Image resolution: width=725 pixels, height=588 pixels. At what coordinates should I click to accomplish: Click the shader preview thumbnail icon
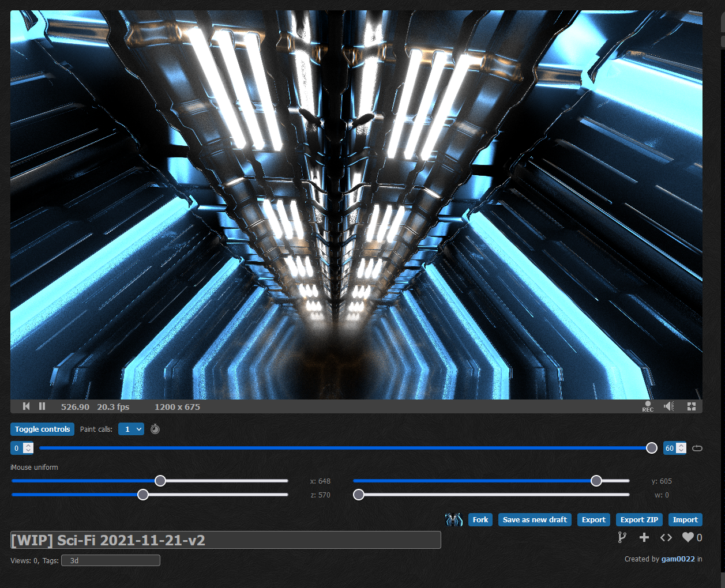tap(454, 520)
